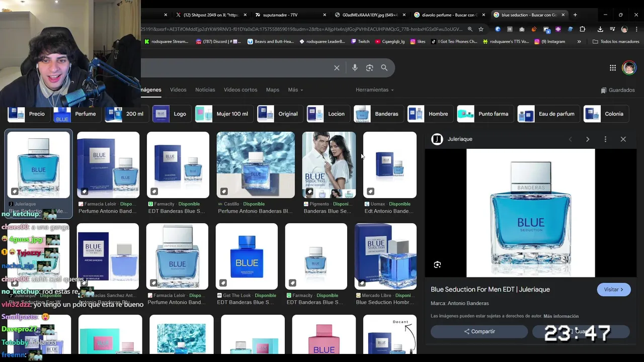Viewport: 644px width, 362px height.
Task: Open the Mercado Libre perfume thumbnail
Action: (385, 256)
